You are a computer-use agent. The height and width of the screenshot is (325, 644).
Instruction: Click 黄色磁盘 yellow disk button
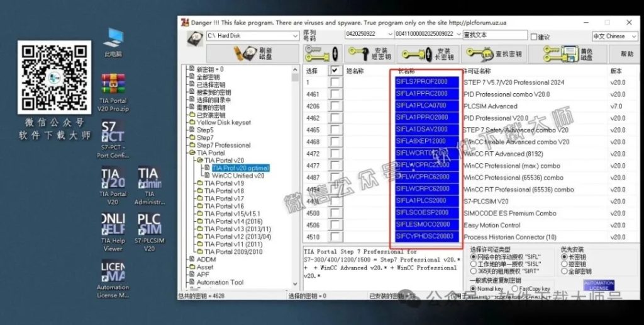click(568, 54)
